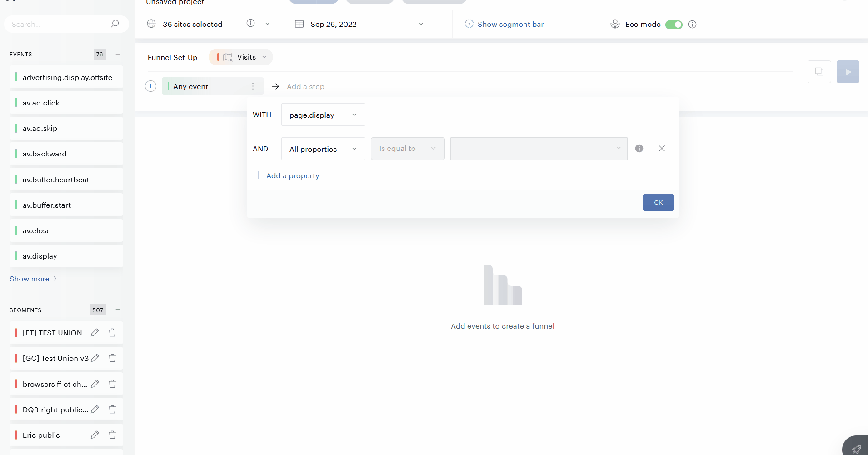This screenshot has width=868, height=455.
Task: Open the Sep 26, 2022 date picker
Action: (359, 24)
